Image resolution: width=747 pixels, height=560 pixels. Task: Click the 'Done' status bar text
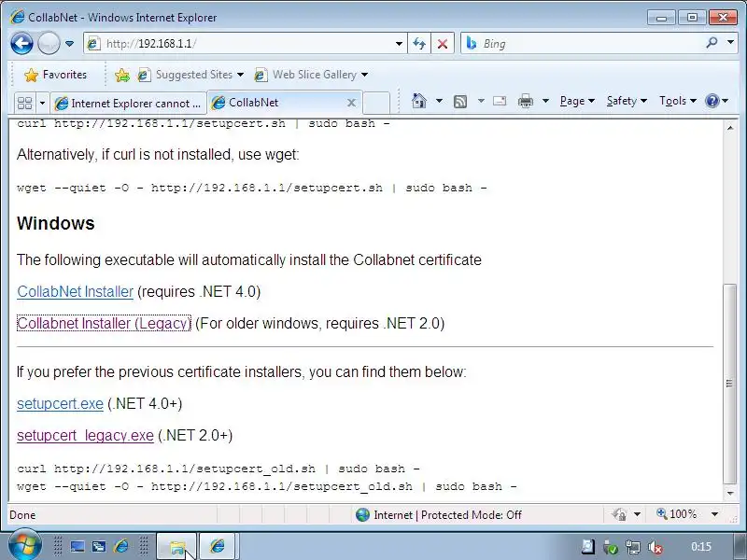22,515
